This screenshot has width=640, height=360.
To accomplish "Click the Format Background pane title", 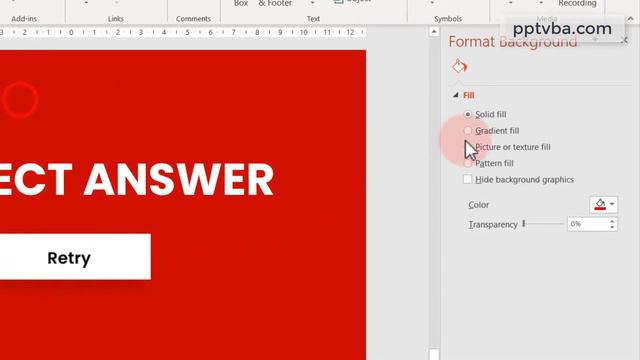I will (513, 42).
